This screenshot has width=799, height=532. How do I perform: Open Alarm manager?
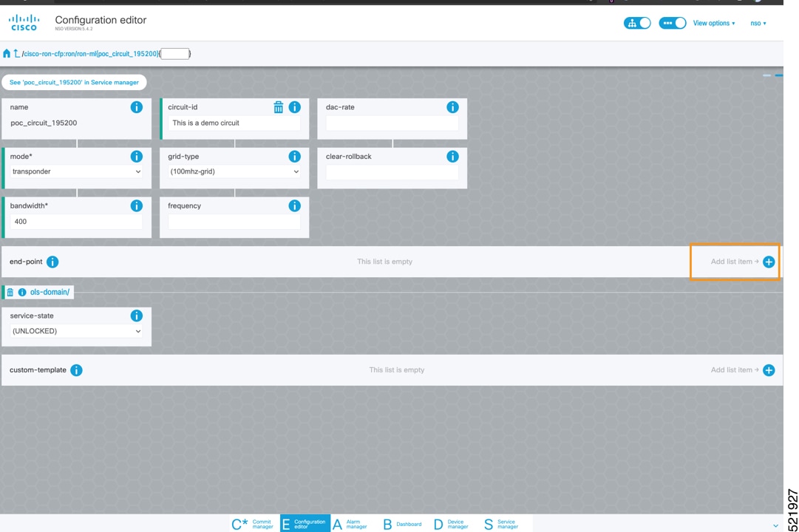(350, 524)
